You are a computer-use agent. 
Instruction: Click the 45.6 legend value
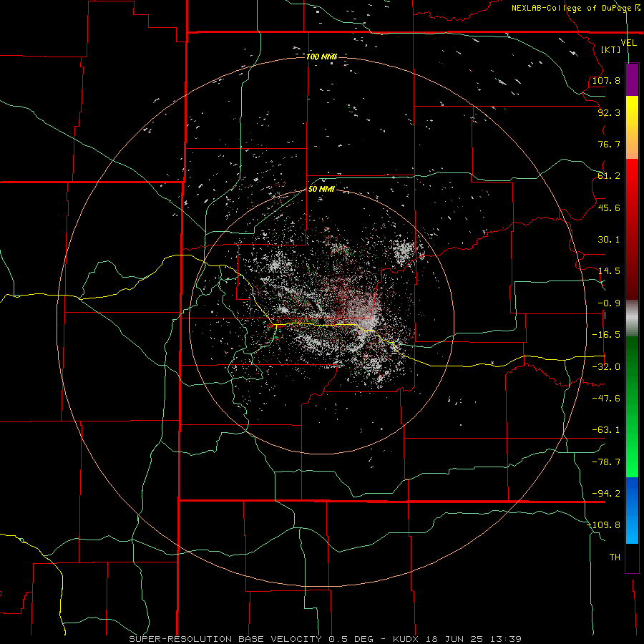609,208
